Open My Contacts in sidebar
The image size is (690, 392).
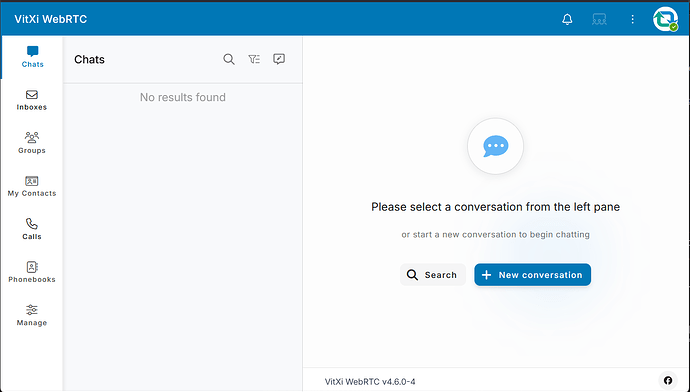32,186
